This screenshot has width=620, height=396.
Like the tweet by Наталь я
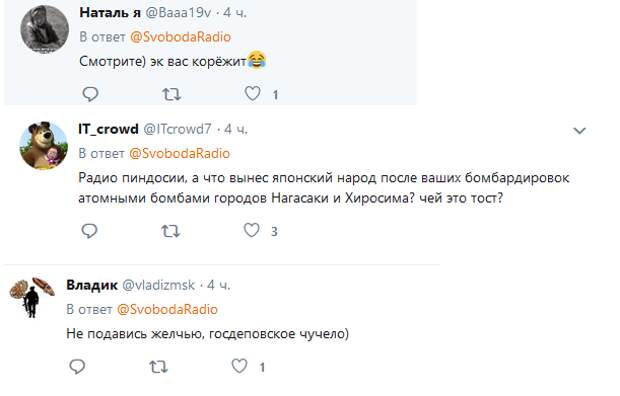point(252,93)
